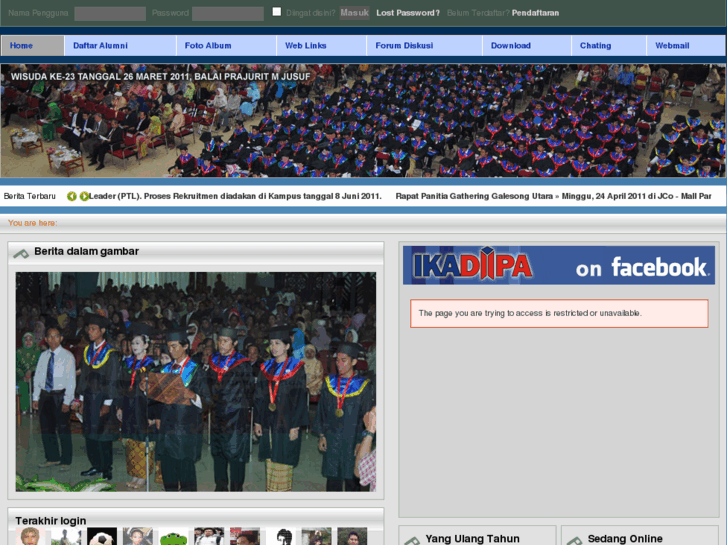Click the first avatar under Terakhir login
727x545 pixels.
point(30,537)
